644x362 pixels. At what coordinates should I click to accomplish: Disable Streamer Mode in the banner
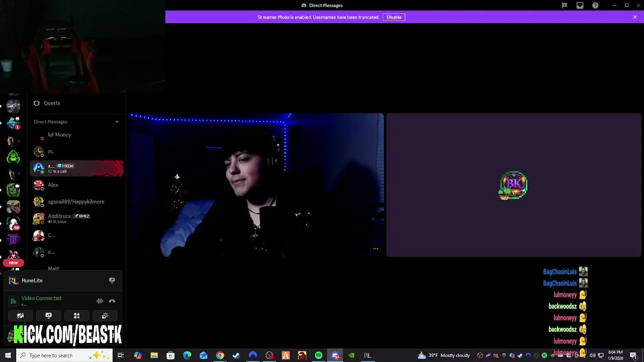pyautogui.click(x=394, y=17)
